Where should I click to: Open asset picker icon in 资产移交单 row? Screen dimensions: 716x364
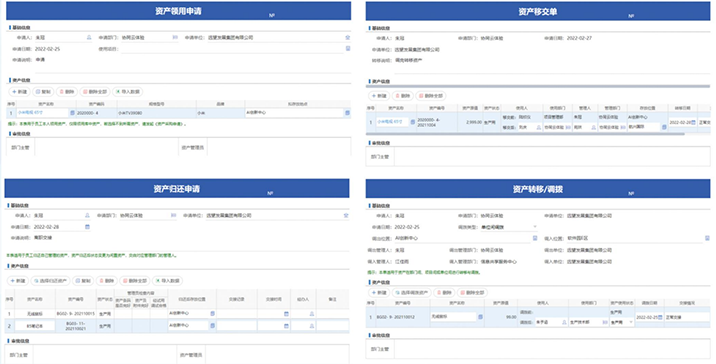click(x=413, y=122)
